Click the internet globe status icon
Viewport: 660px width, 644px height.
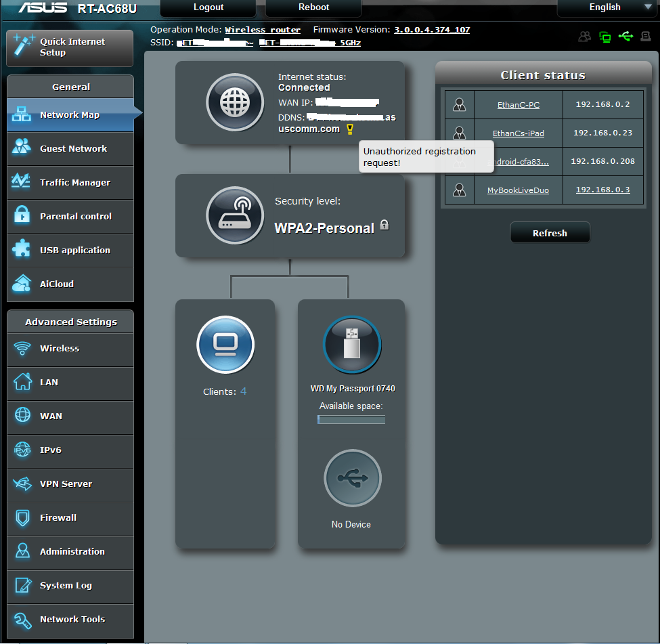[x=235, y=102]
